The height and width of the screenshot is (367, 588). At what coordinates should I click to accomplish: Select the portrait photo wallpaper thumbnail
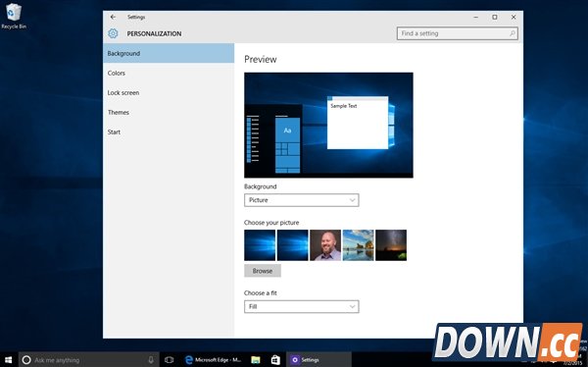tap(325, 245)
